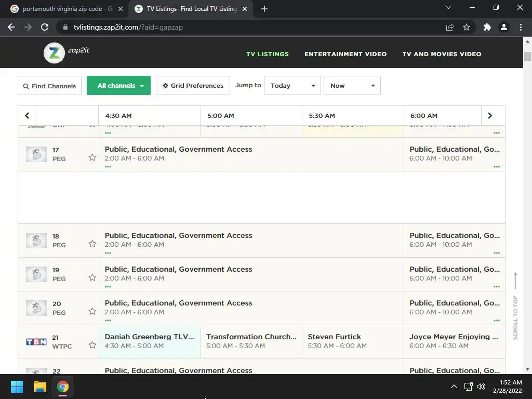The width and height of the screenshot is (532, 399).
Task: Open Chrome profile icon
Action: pyautogui.click(x=504, y=27)
